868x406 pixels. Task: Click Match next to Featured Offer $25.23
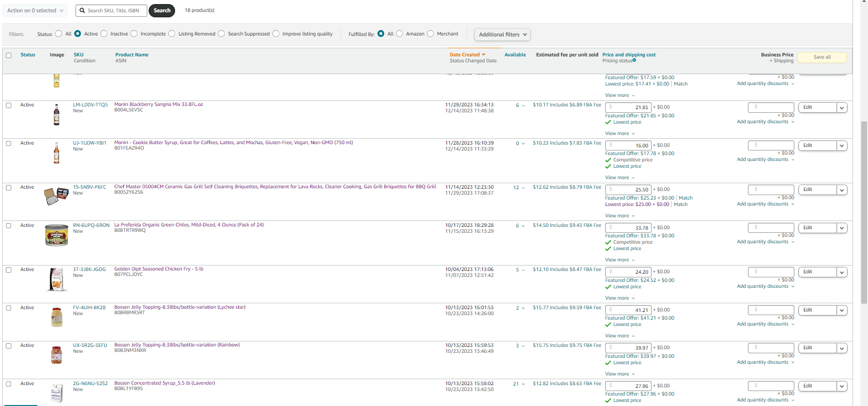point(686,198)
